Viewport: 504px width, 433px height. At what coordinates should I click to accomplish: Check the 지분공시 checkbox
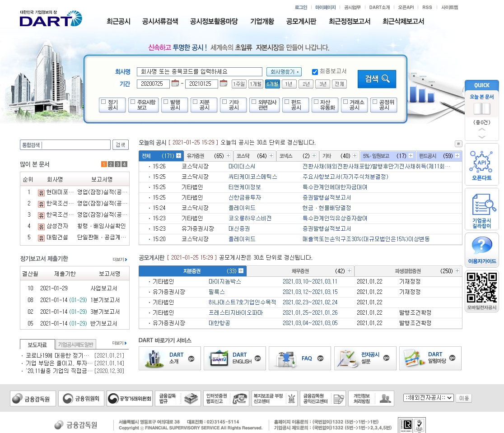pos(195,102)
